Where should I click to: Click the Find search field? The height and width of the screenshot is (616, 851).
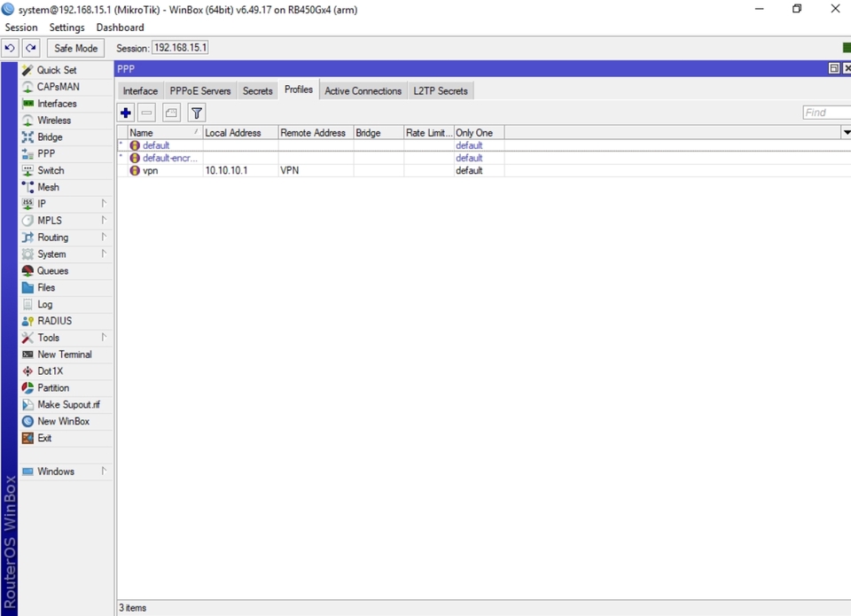[x=826, y=113]
